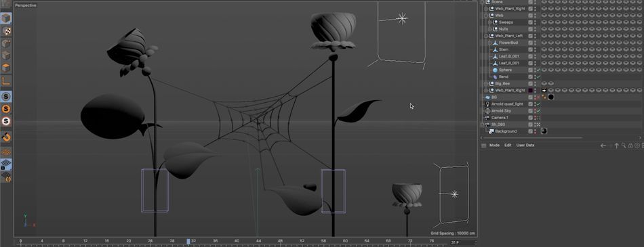Screen dimensions: 644x247
Task: Lock the Attribute Manager with the padlock
Action: [x=630, y=145]
